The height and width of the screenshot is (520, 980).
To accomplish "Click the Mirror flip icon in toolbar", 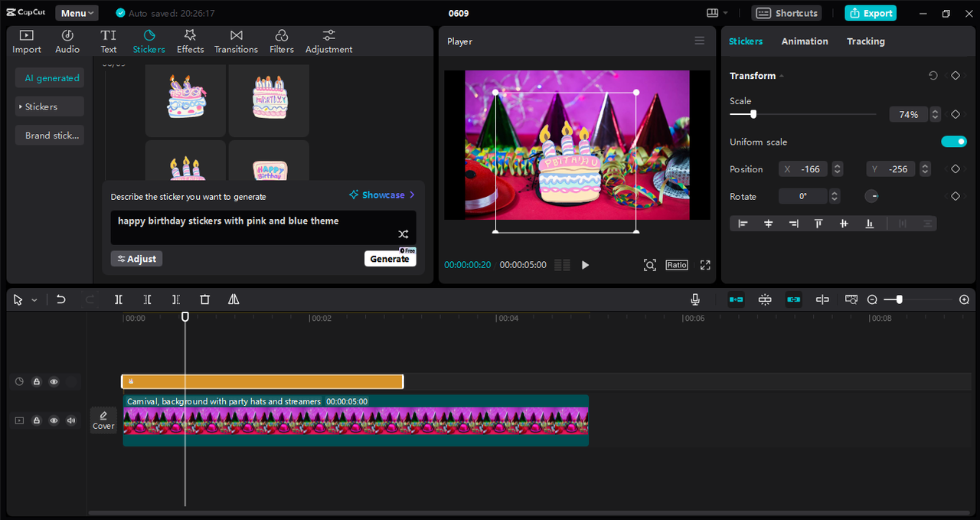I will point(234,299).
